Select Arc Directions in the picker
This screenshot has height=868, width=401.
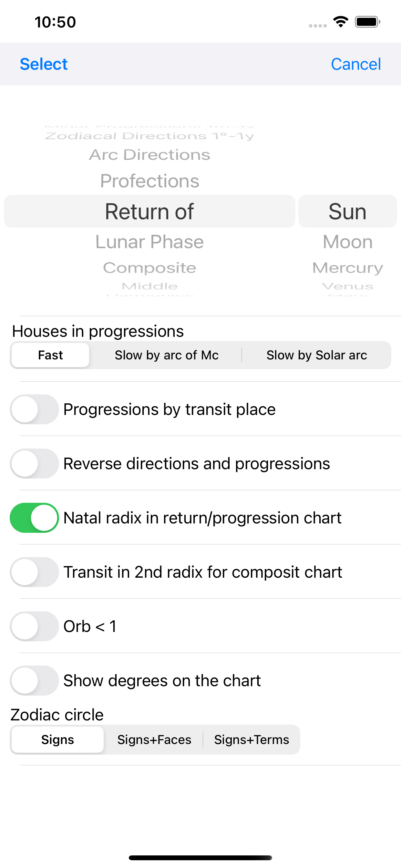point(149,155)
